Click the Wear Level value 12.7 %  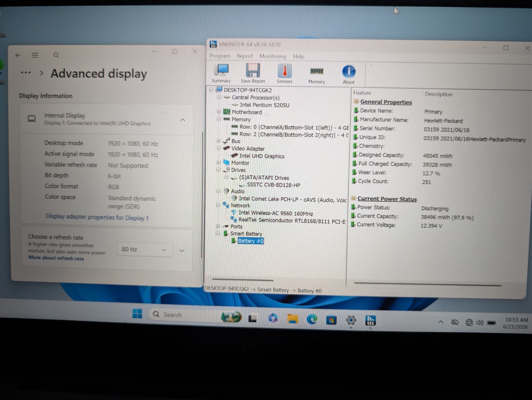coord(431,173)
